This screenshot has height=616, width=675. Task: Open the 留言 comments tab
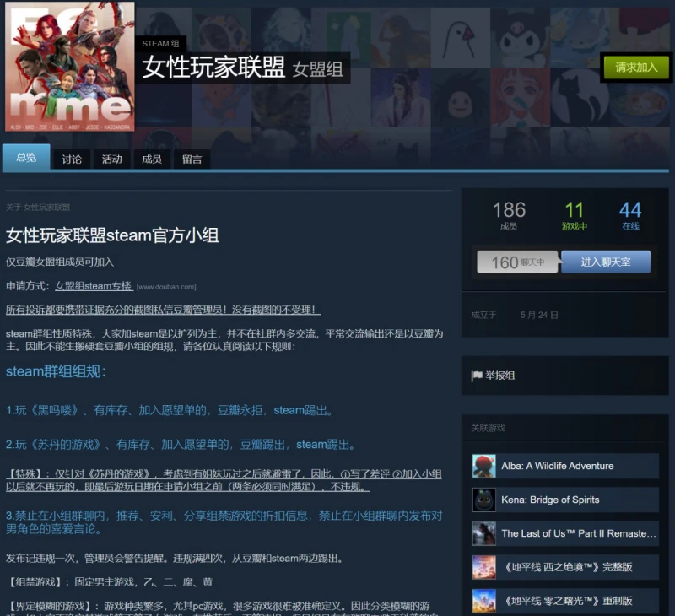(192, 159)
